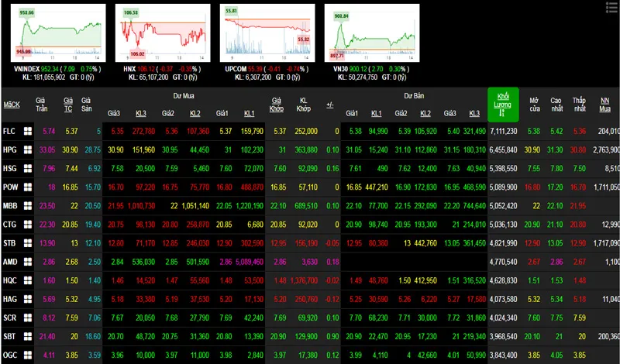Click MBB bid volume 1,220,190
620x364 pixels.
[x=250, y=205]
